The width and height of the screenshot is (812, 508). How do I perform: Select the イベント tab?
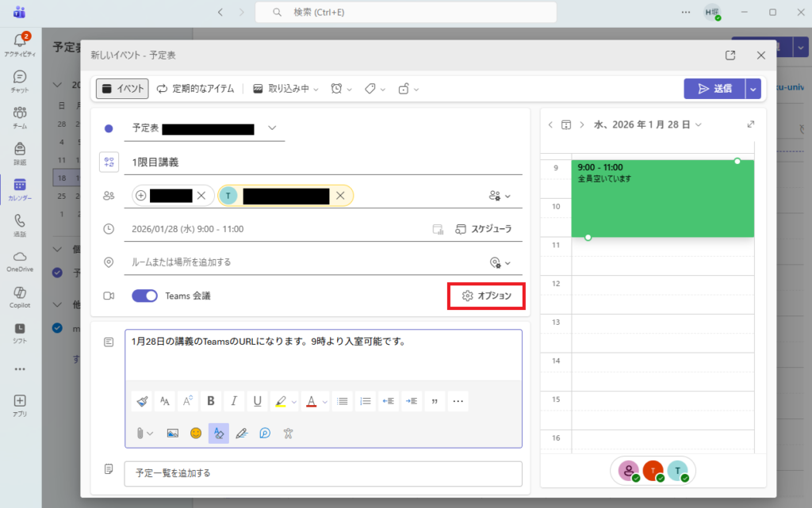point(122,89)
